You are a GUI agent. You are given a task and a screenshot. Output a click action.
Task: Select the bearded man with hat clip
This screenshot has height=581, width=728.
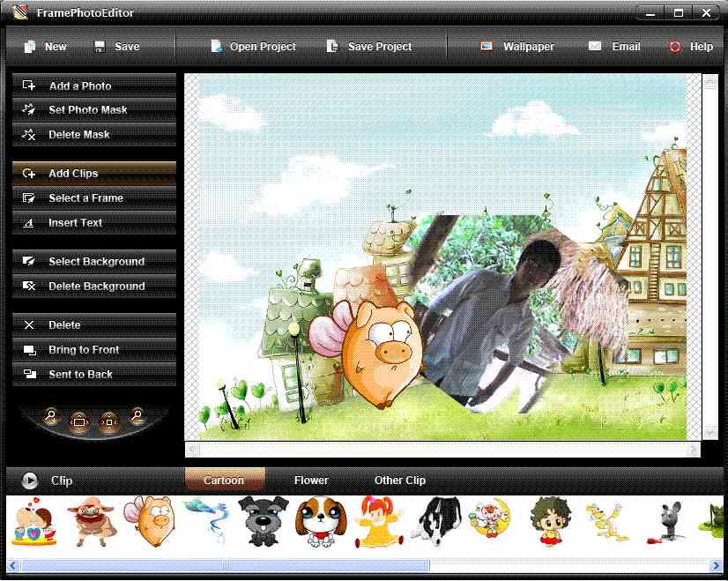pos(91,521)
